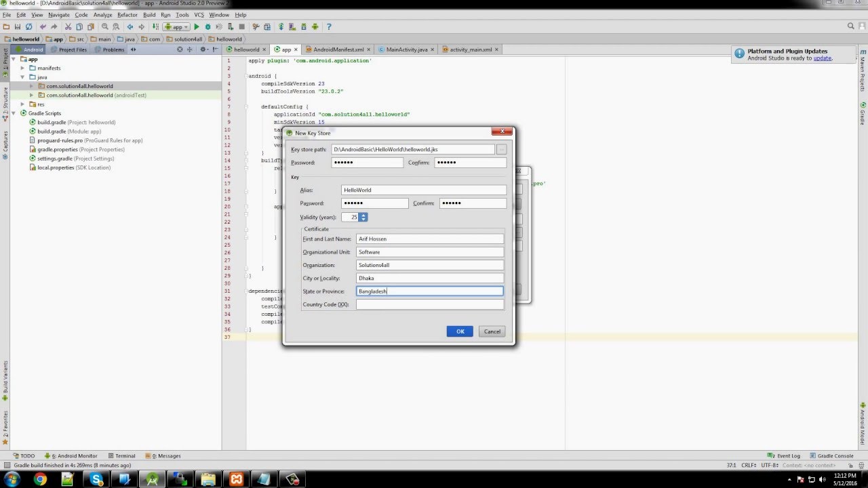
Task: Click Cancel in New Key Store dialog
Action: tap(492, 331)
